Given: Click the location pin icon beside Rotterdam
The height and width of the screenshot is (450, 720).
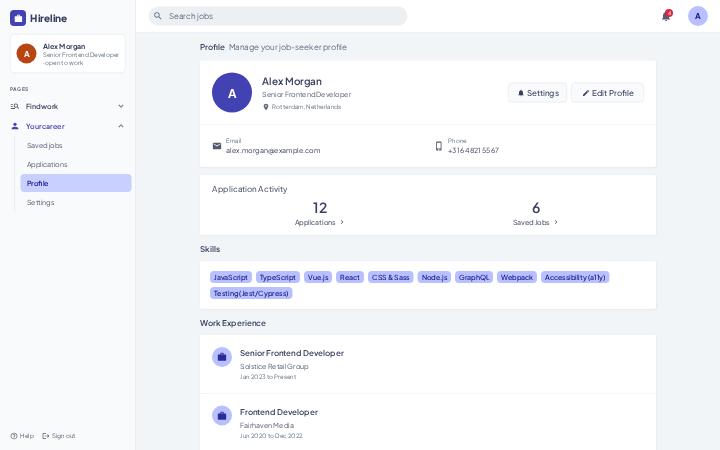Looking at the screenshot, I should click(265, 107).
